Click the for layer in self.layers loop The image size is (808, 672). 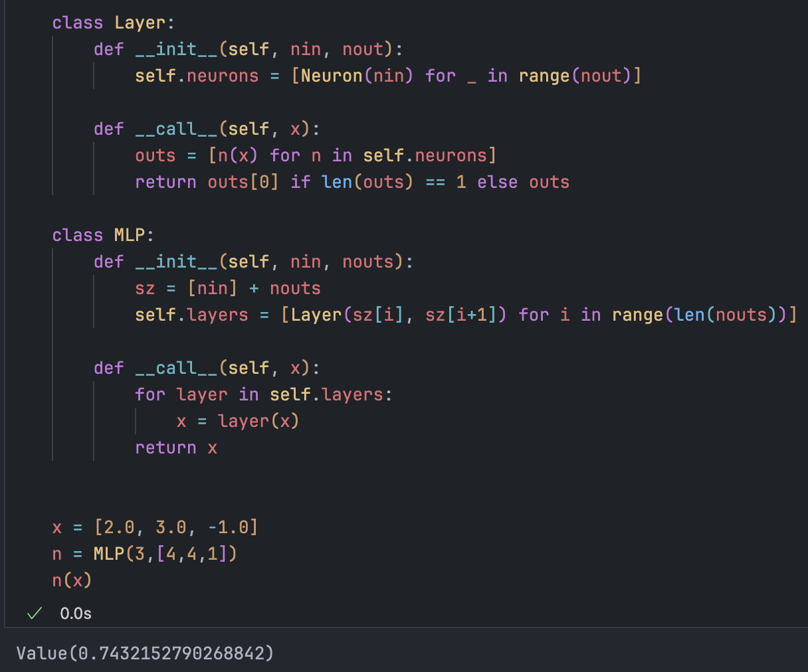pyautogui.click(x=263, y=394)
